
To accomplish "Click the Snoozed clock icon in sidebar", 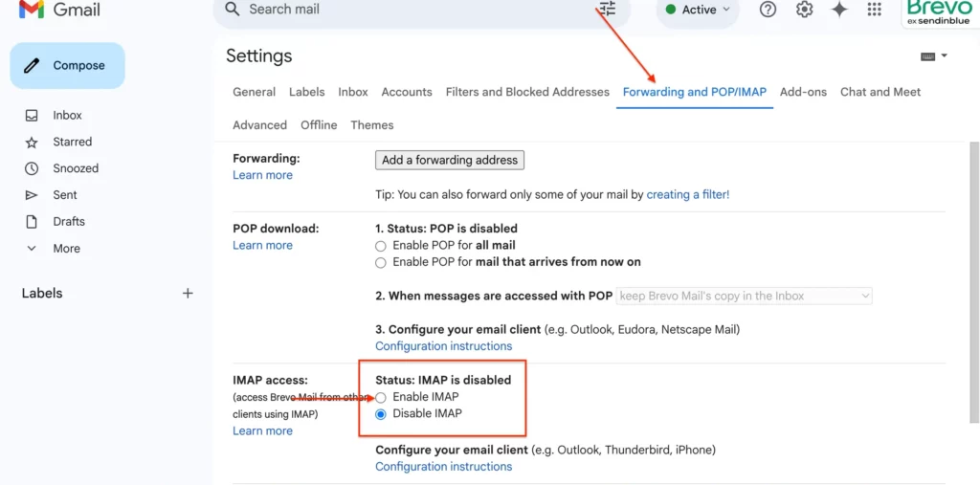I will point(32,168).
